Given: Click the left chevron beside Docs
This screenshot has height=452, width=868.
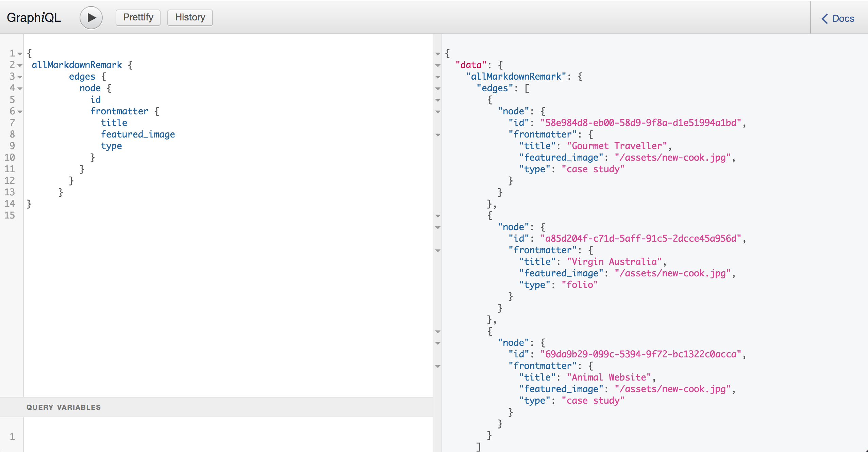Looking at the screenshot, I should click(824, 18).
